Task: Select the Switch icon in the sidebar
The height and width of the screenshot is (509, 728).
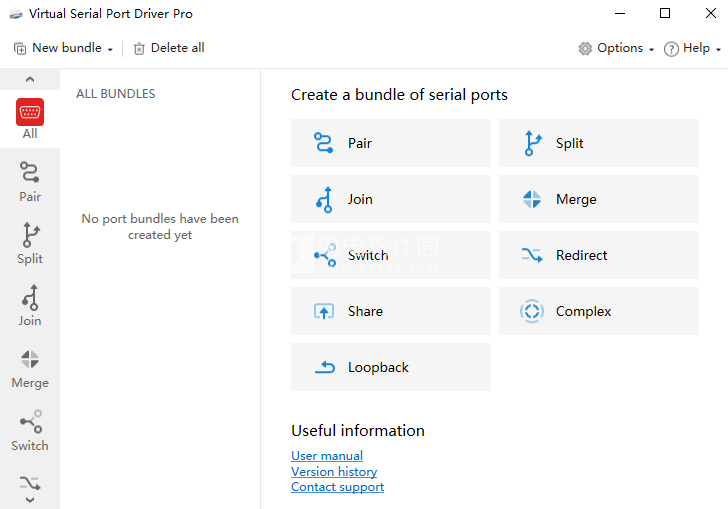Action: click(x=31, y=421)
